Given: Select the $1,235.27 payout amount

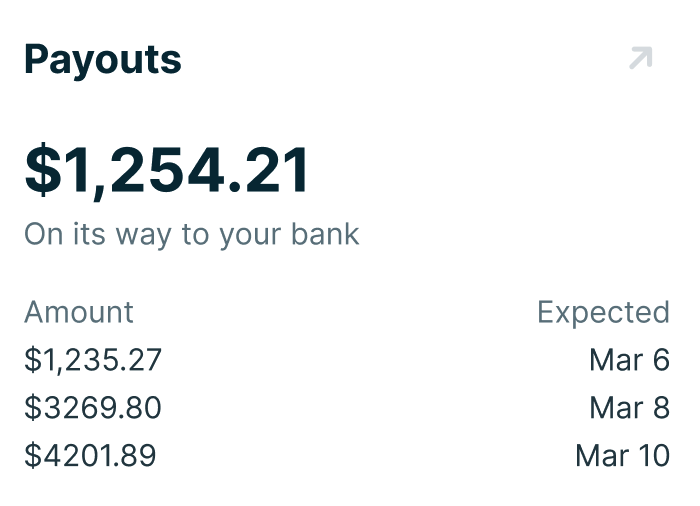Looking at the screenshot, I should 93,360.
